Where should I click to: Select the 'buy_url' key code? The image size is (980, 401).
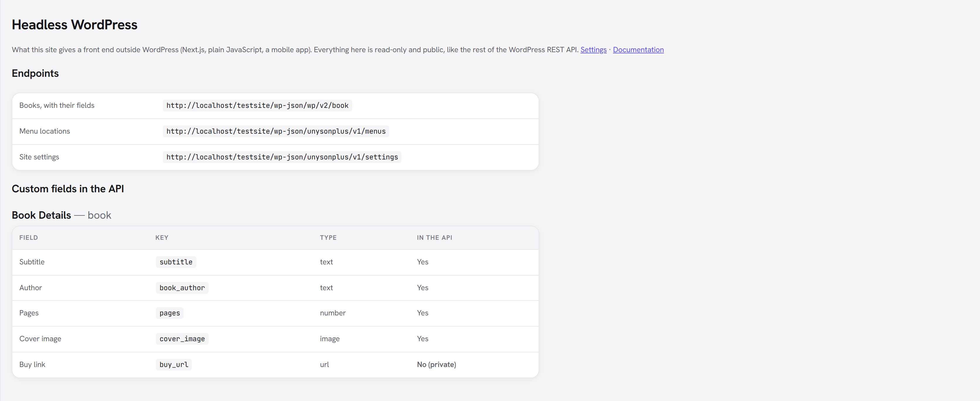173,365
